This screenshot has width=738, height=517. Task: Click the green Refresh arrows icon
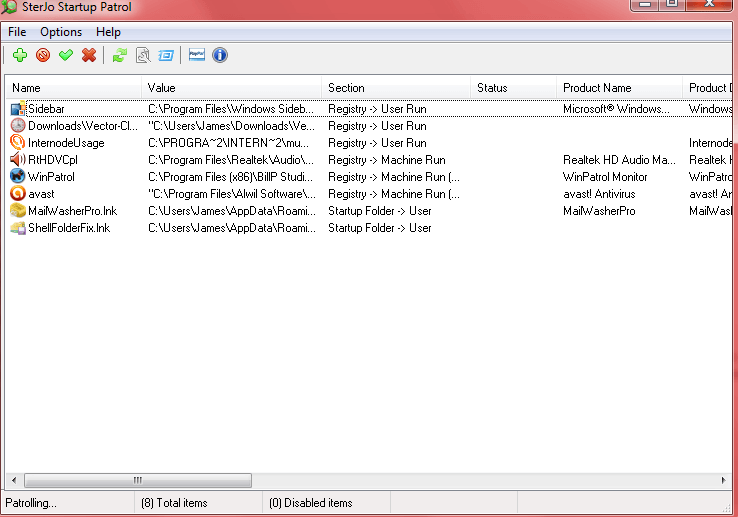[120, 55]
